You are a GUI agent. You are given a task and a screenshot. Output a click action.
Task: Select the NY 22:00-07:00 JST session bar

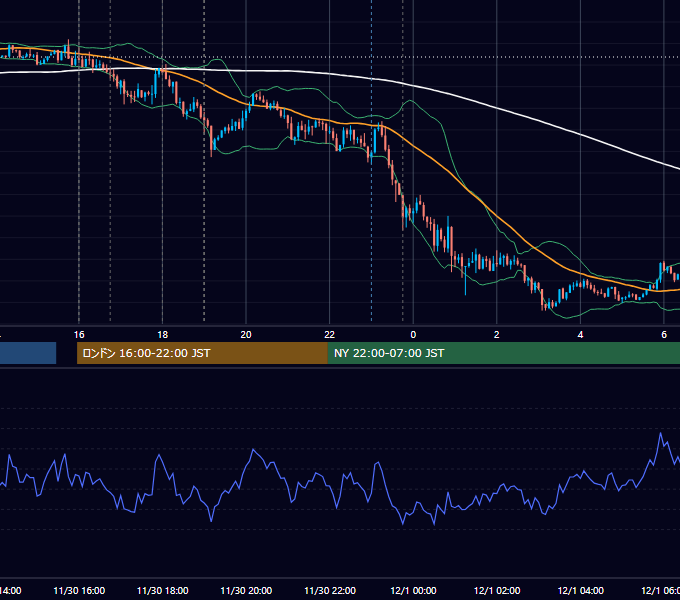(x=503, y=353)
